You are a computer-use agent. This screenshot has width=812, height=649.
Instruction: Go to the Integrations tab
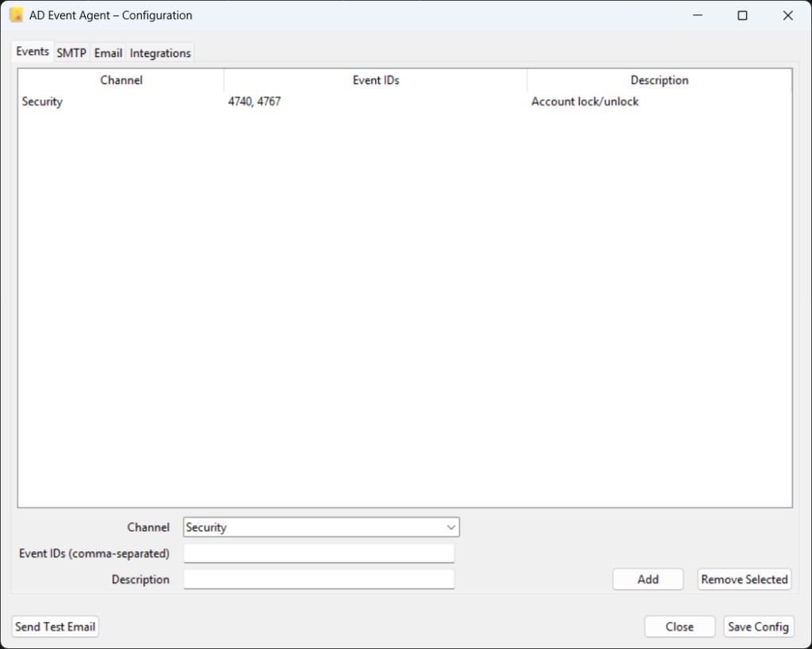tap(160, 53)
